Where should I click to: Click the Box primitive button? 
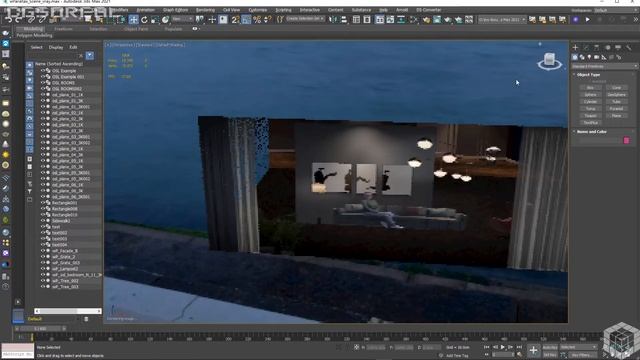(x=590, y=88)
